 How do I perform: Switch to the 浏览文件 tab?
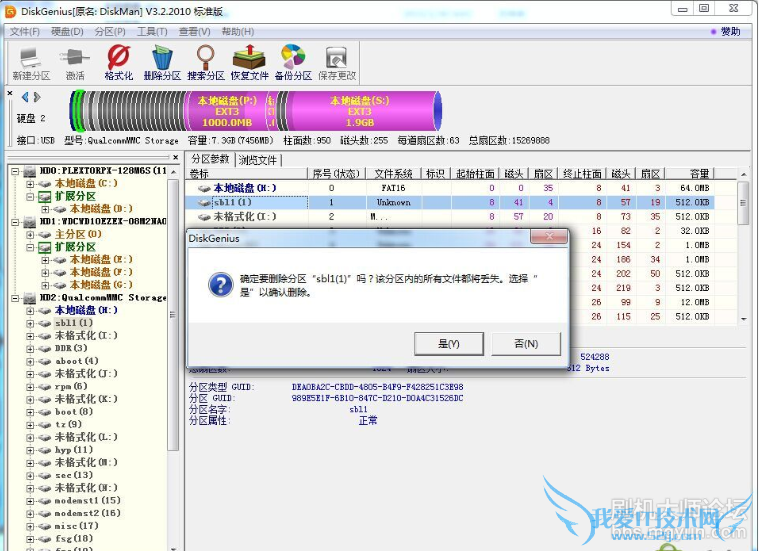pos(258,160)
